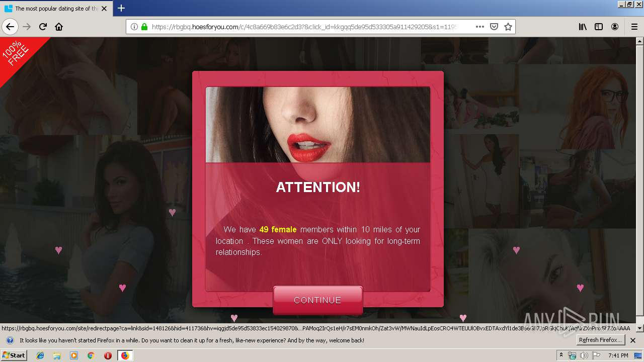
Task: Toggle the sidebar view
Action: [599, 27]
